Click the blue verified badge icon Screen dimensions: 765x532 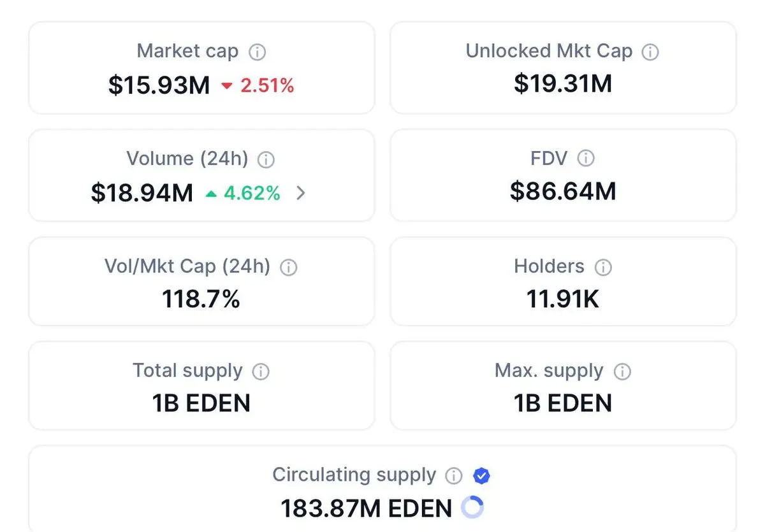pos(481,475)
